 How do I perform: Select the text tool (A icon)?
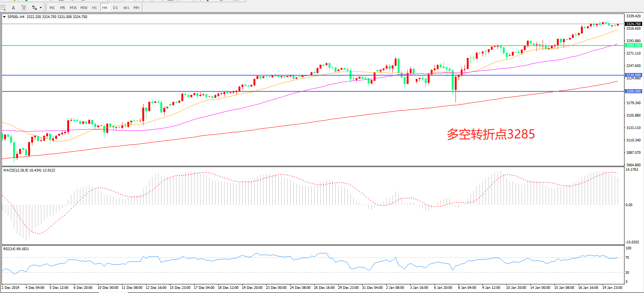tap(14, 8)
